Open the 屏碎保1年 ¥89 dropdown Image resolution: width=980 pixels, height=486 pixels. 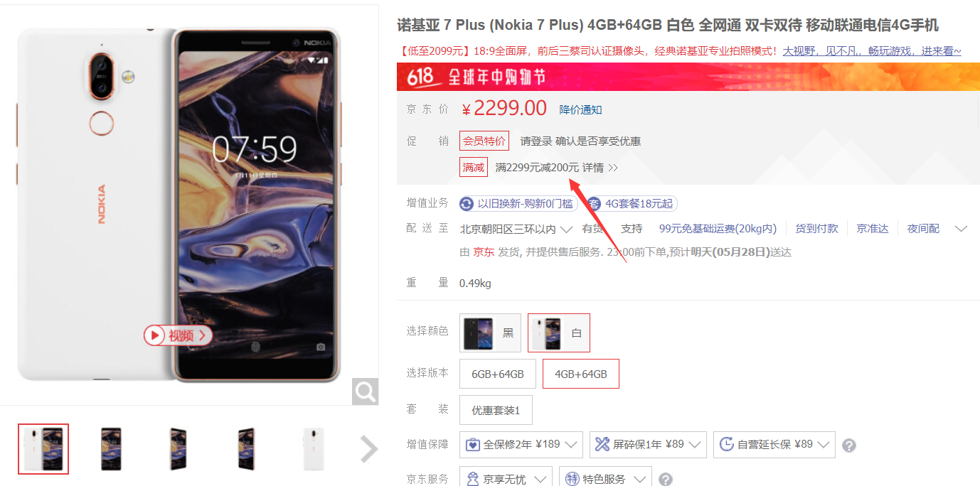click(x=648, y=445)
